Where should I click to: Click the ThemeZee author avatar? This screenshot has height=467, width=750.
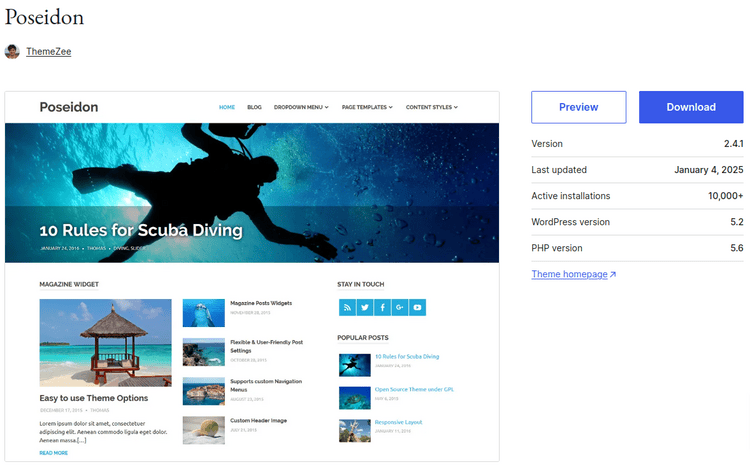[12, 52]
